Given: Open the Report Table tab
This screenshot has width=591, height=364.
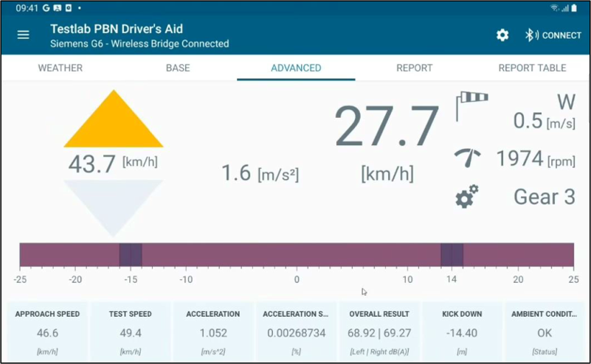Looking at the screenshot, I should coord(532,68).
